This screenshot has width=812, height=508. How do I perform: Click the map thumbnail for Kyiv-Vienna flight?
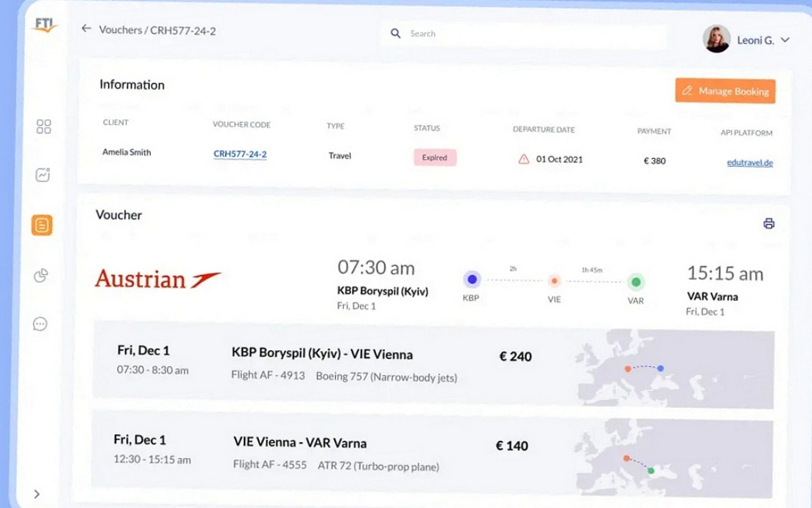click(675, 369)
